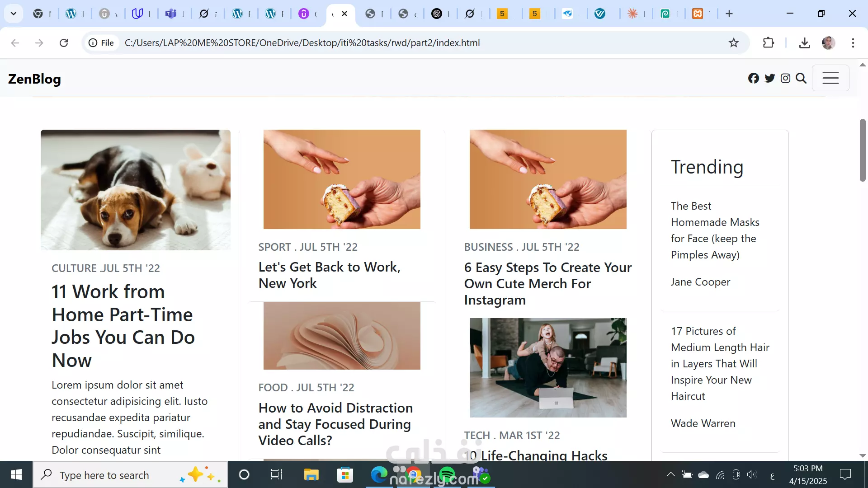Click the taskbar search box
Viewport: 868px width, 488px height.
click(x=130, y=475)
